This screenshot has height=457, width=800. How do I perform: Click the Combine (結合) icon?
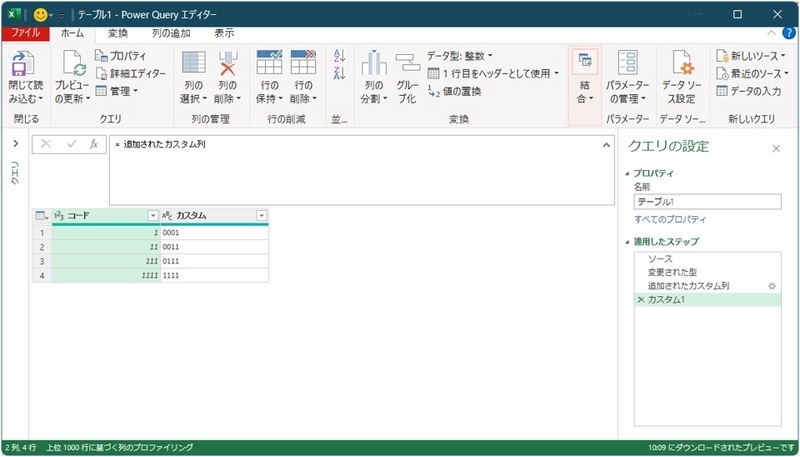click(x=585, y=62)
